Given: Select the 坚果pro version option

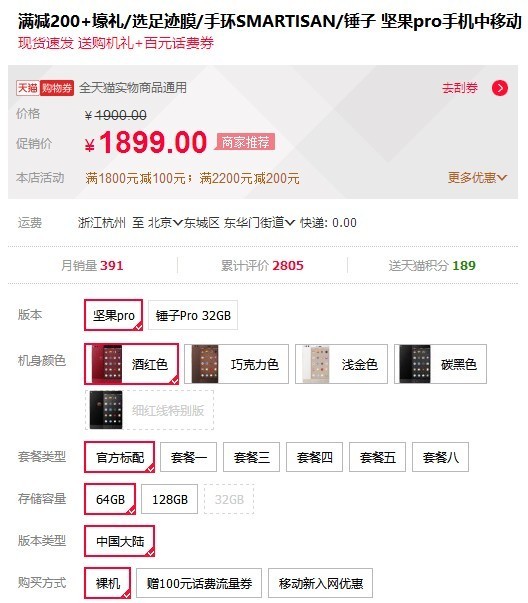Looking at the screenshot, I should pos(113,315).
